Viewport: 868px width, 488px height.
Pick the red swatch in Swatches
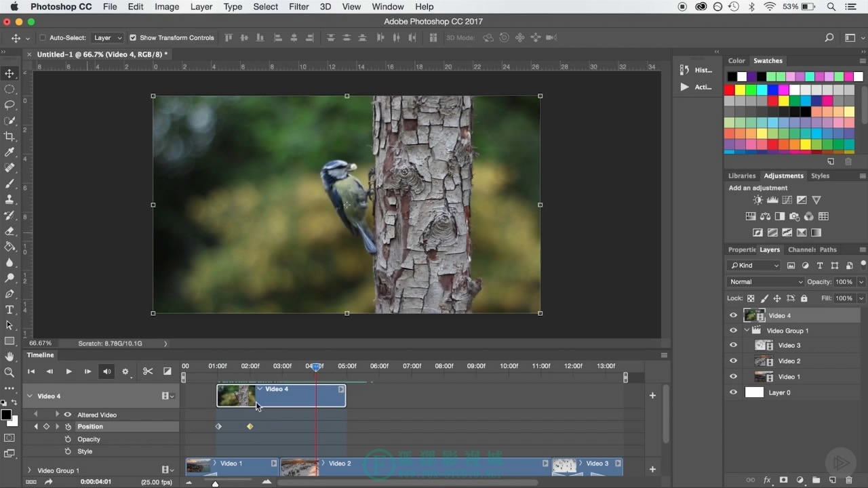click(730, 89)
